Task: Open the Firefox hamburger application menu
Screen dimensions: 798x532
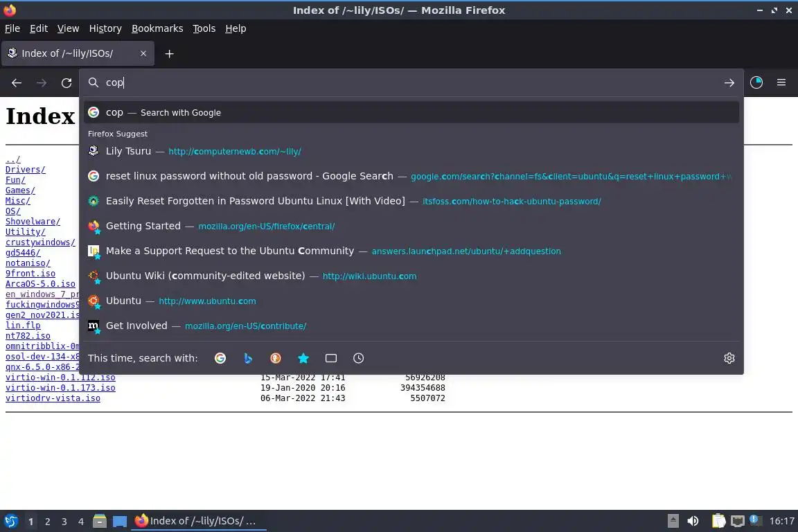Action: coord(781,82)
